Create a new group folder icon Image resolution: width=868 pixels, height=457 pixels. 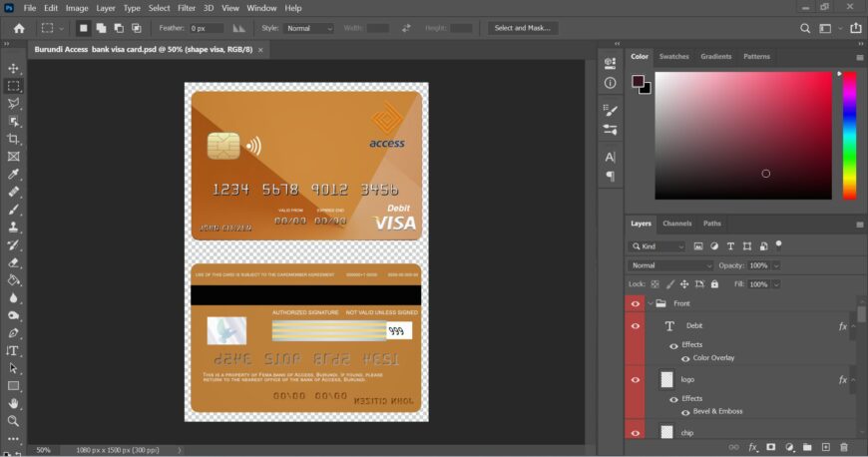807,447
